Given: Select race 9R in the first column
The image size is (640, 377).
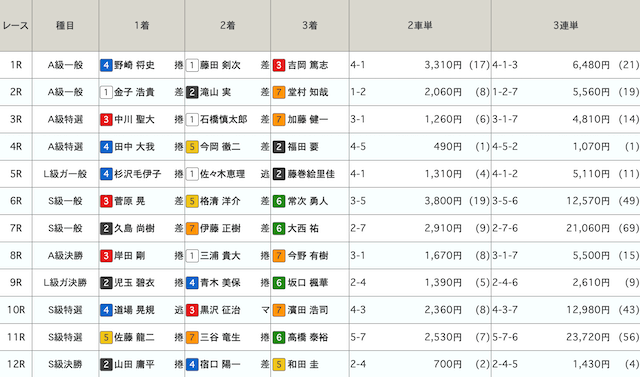Looking at the screenshot, I should pos(16,283).
